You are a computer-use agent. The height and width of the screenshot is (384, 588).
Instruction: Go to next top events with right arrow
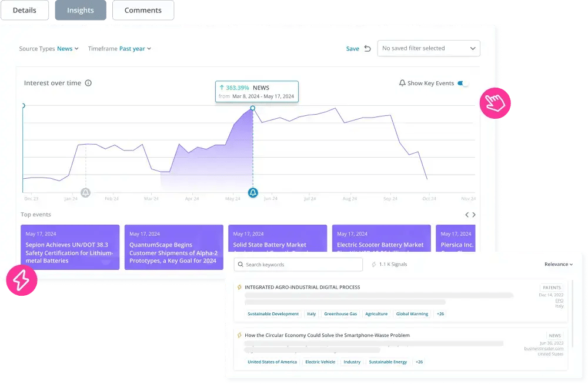pyautogui.click(x=475, y=215)
